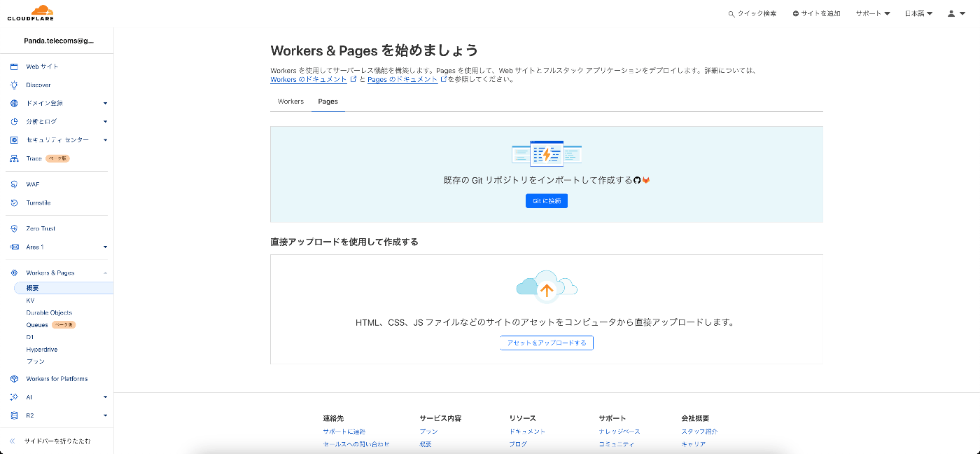Viewport: 980px width, 454px height.
Task: Click the external-link icon after Workers のドキュメント
Action: [x=352, y=80]
